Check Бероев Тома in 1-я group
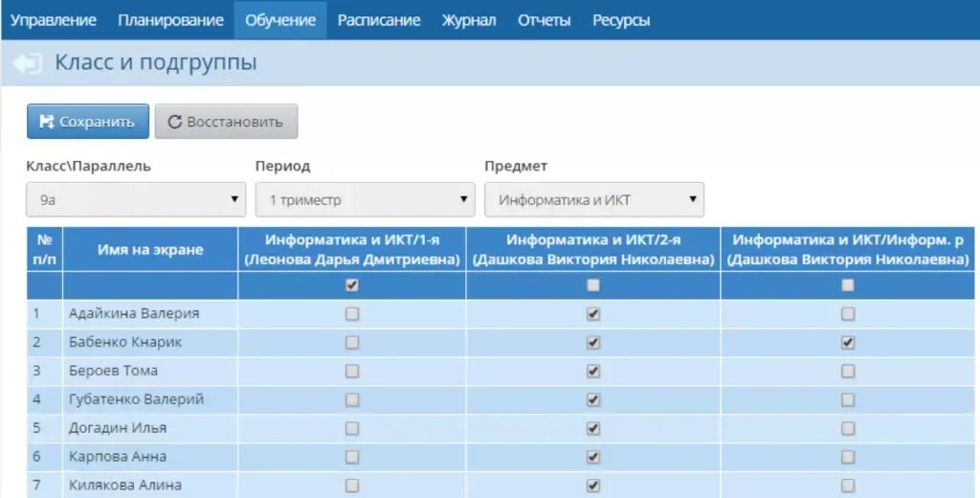Image resolution: width=980 pixels, height=498 pixels. coord(352,371)
